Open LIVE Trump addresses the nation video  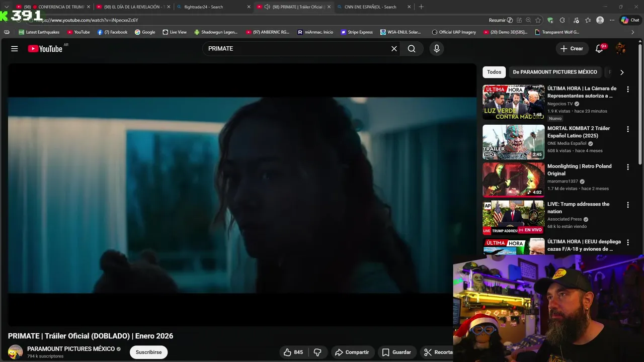(578, 208)
